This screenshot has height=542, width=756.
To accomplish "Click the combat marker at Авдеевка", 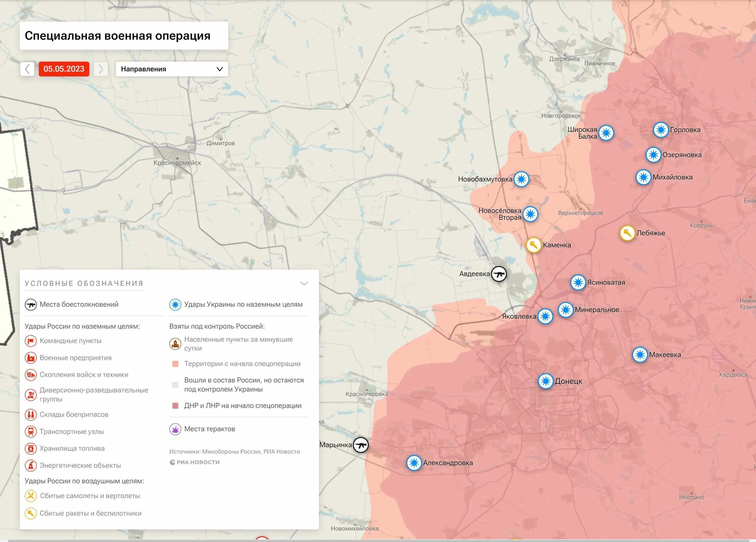I will click(x=499, y=274).
